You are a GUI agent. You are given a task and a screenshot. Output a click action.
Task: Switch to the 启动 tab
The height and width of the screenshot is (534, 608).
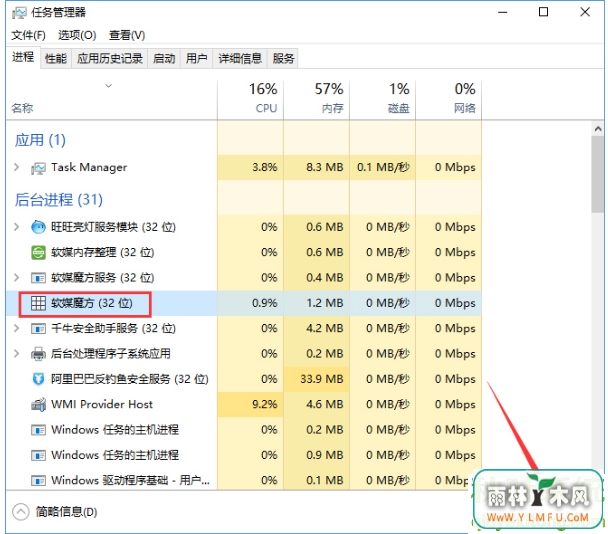(164, 59)
